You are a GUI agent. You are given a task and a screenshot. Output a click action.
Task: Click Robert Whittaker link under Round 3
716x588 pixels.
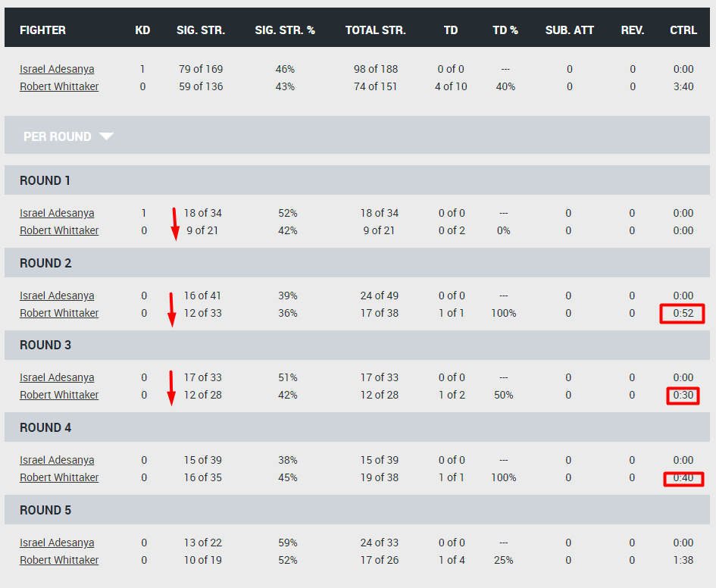click(x=59, y=395)
